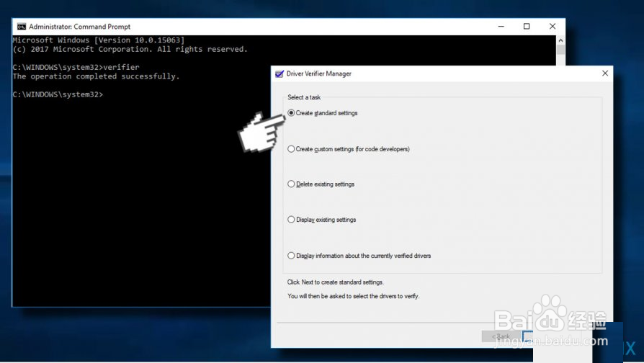Click the Administrator: Command Prompt title text
Image resolution: width=644 pixels, height=363 pixels.
[80, 27]
